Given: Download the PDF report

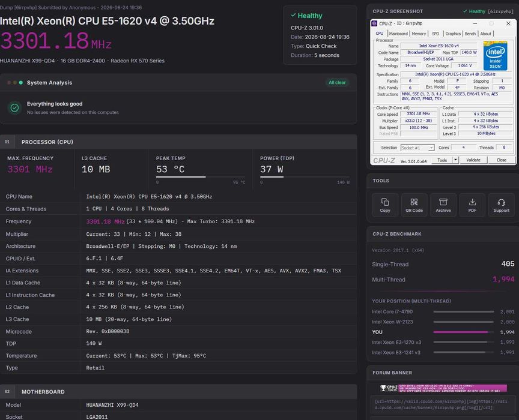Looking at the screenshot, I should pos(472,205).
